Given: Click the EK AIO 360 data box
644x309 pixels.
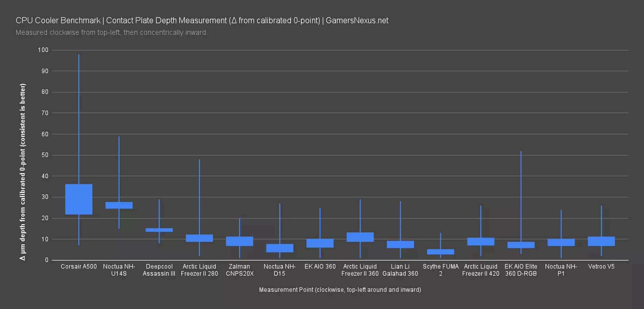Looking at the screenshot, I should click(320, 243).
